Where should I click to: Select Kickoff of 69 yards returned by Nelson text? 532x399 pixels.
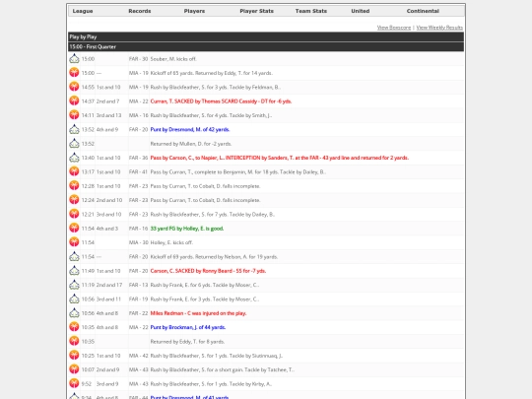(x=214, y=256)
